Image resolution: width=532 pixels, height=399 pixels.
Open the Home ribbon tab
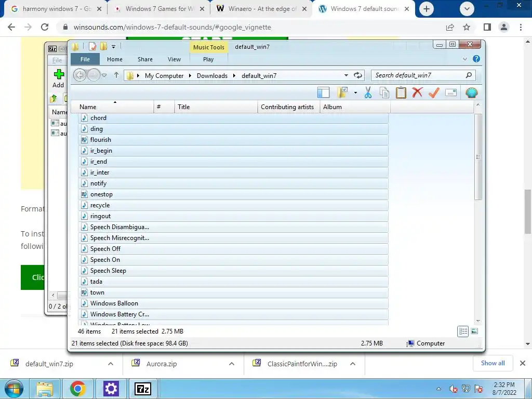tap(115, 59)
